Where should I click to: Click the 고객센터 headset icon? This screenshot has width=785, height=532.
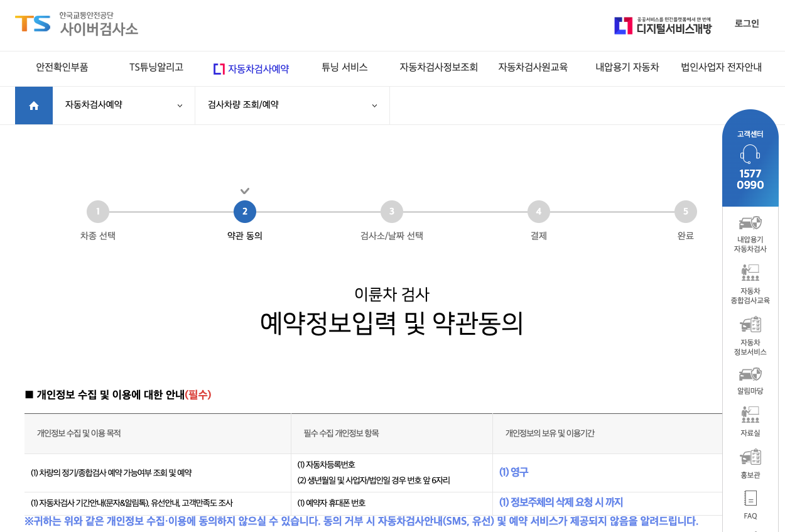(x=750, y=154)
